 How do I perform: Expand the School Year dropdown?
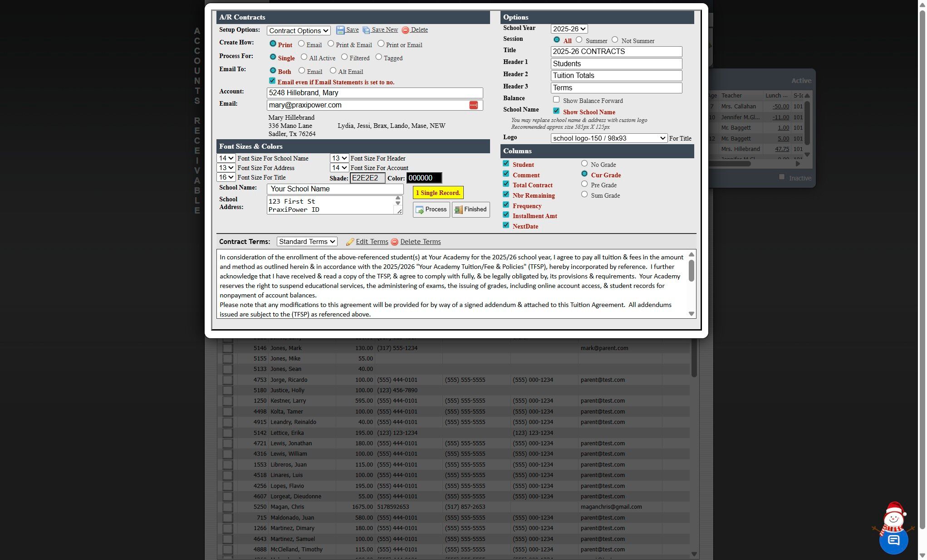[x=569, y=29]
